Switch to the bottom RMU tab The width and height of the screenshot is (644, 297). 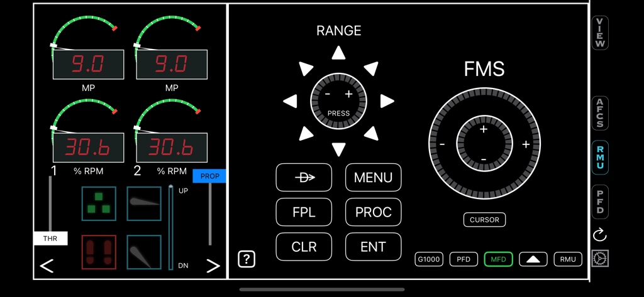tap(568, 259)
